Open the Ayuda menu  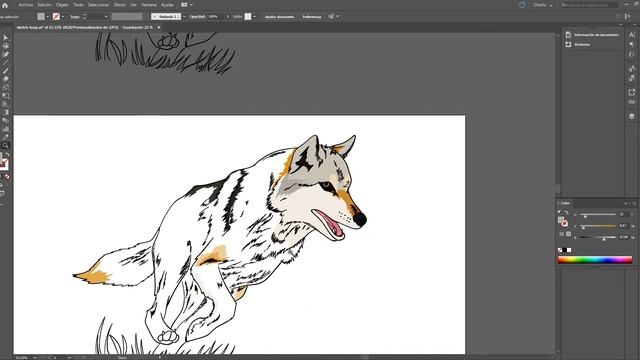167,5
